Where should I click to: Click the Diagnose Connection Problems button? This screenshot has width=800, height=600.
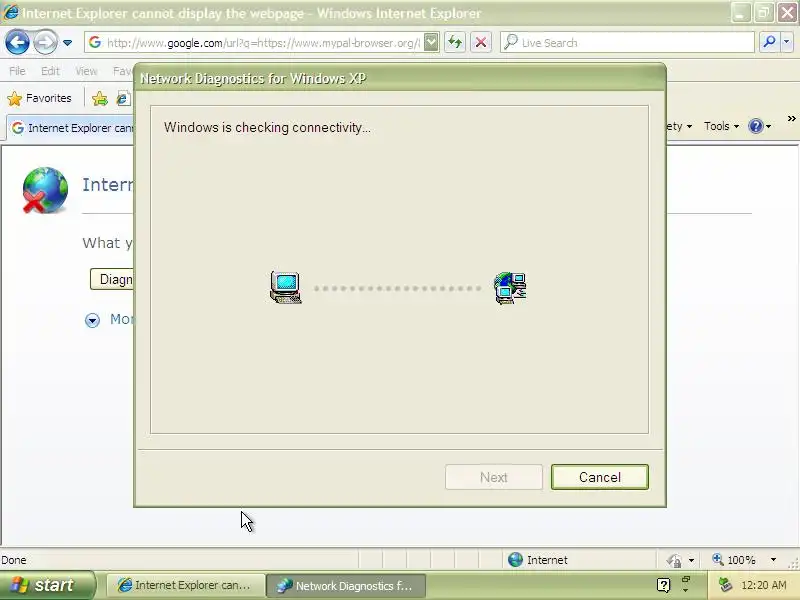112,279
